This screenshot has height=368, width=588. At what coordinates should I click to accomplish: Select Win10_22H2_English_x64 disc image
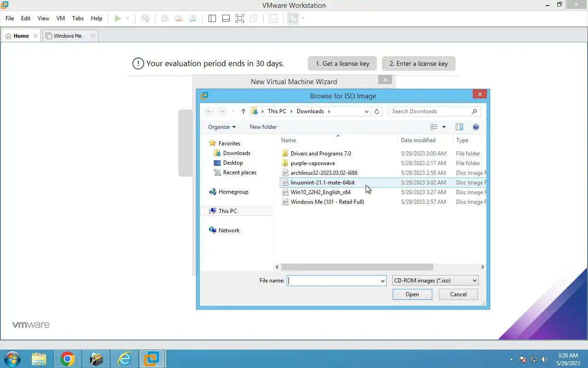[320, 192]
